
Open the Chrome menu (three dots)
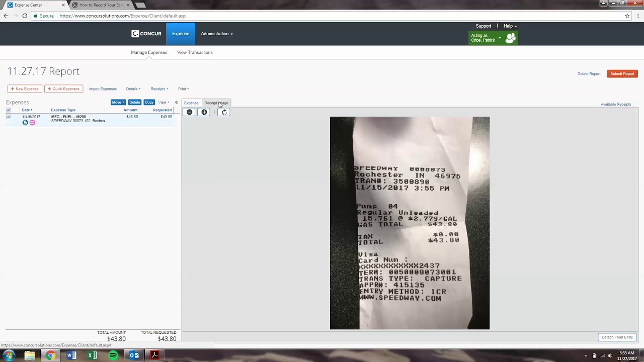click(x=638, y=16)
